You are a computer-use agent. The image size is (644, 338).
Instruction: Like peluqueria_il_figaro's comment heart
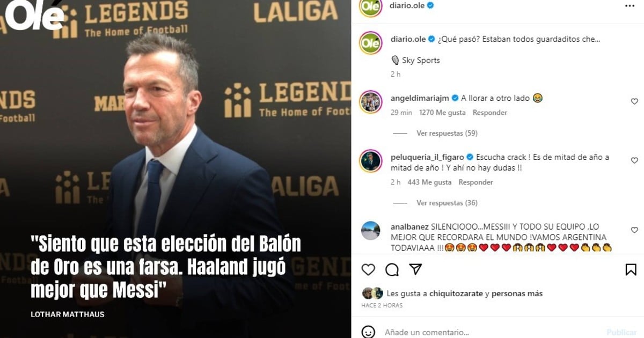click(634, 160)
